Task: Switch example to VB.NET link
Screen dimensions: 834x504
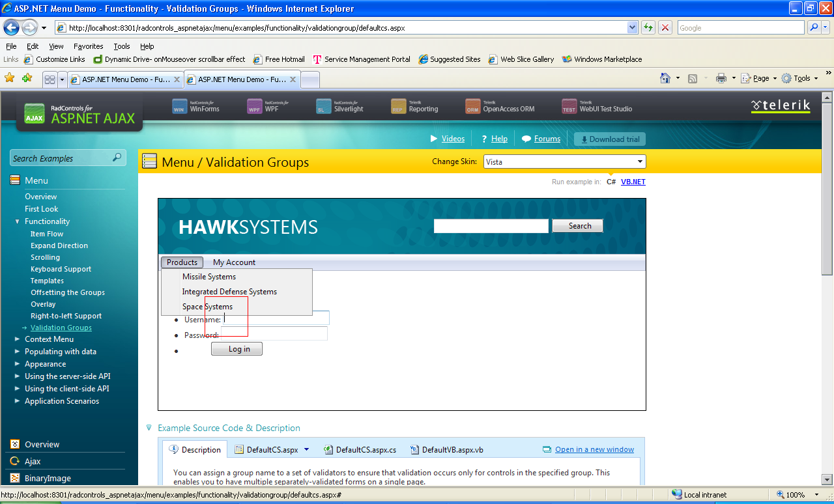Action: [x=633, y=182]
